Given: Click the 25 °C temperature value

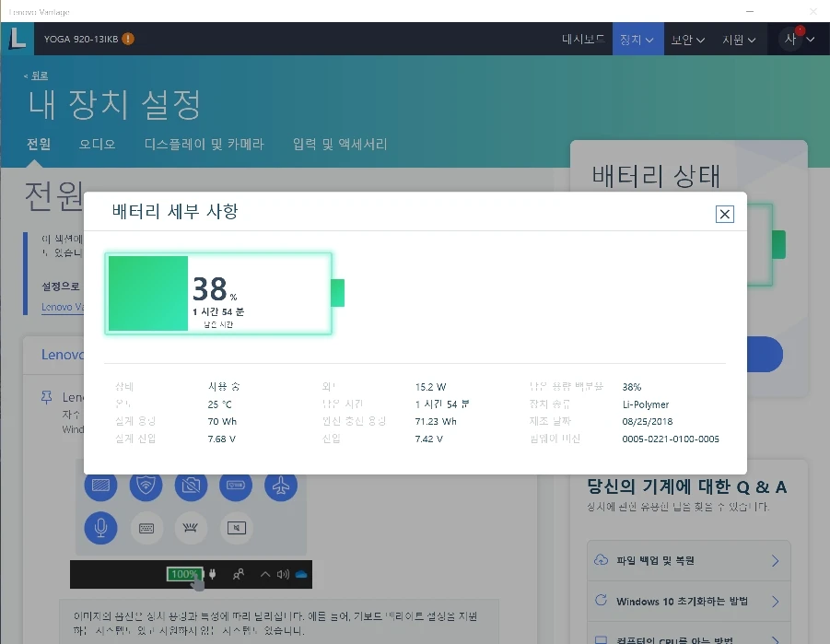Looking at the screenshot, I should coord(219,404).
